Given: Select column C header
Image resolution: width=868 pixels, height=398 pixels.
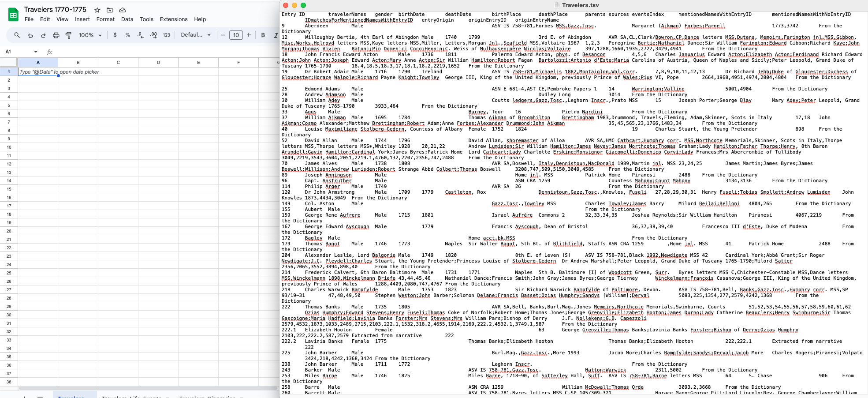Looking at the screenshot, I should pyautogui.click(x=118, y=62).
